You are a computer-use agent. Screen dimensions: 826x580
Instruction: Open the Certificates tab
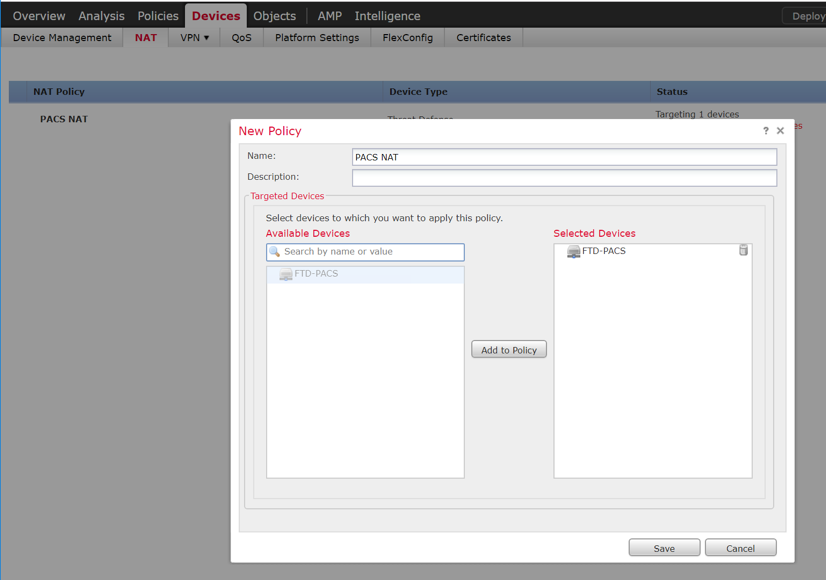point(483,37)
